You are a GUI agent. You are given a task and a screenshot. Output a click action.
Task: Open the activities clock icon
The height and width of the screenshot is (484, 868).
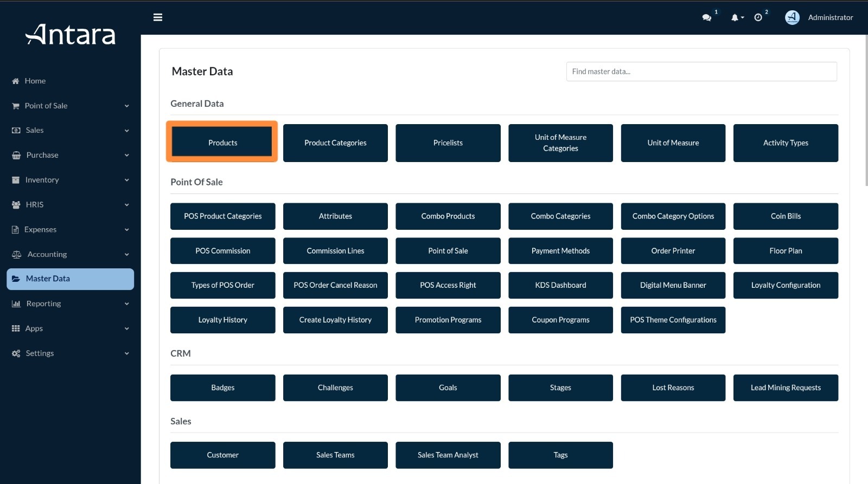point(758,18)
